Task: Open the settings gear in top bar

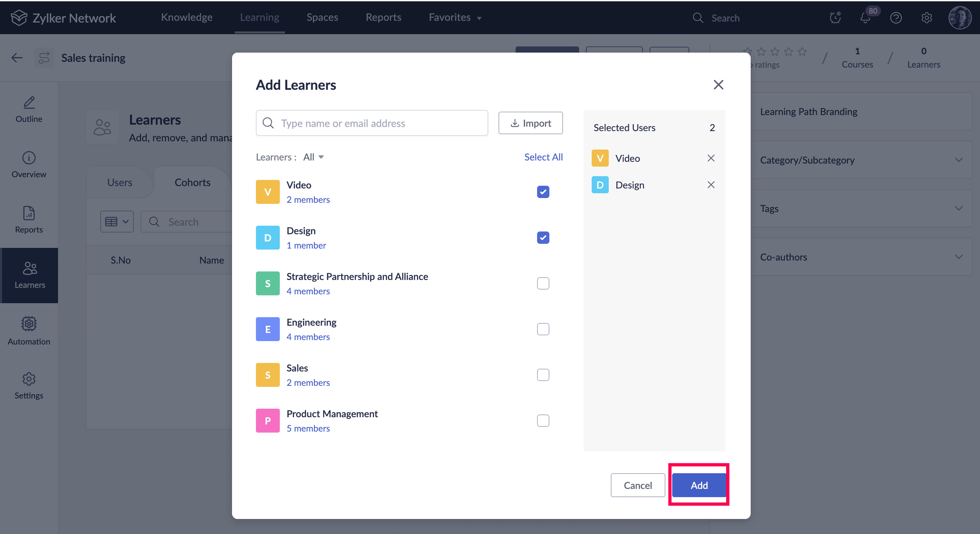Action: point(926,18)
